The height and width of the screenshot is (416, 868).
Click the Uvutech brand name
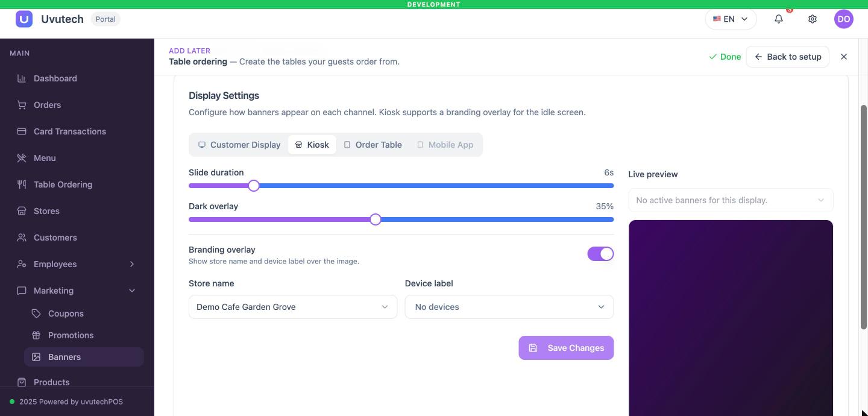click(x=62, y=19)
